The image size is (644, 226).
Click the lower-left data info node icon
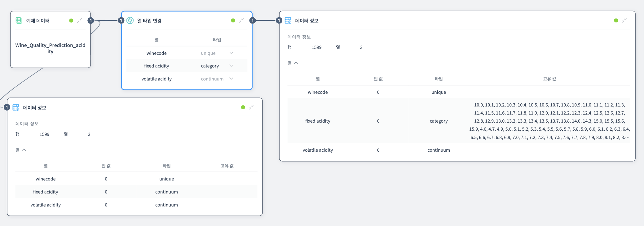[16, 107]
